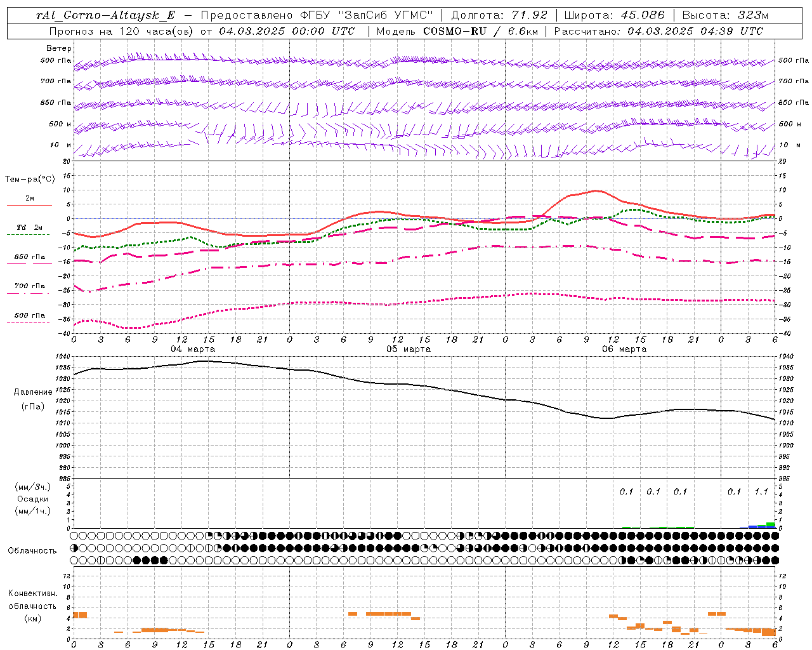Pick the solid red 2м legend line

[29, 205]
